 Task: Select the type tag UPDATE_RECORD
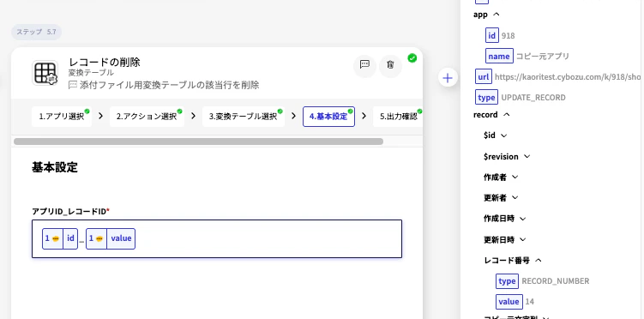486,97
